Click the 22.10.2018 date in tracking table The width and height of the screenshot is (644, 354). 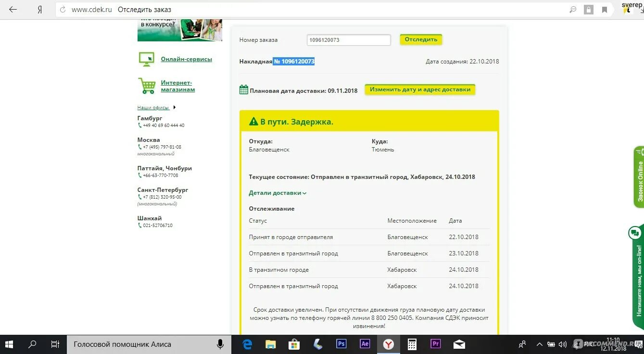tap(464, 237)
